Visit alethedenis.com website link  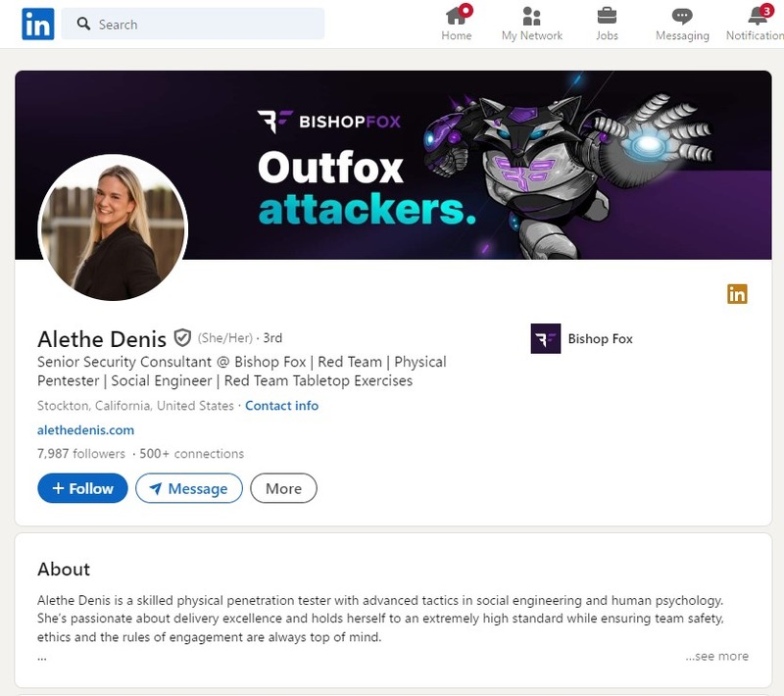click(85, 429)
